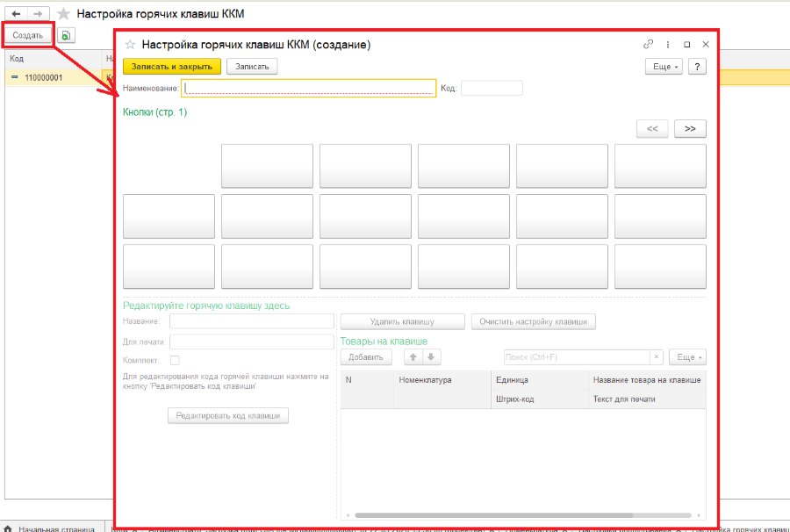Click the Создать button

[28, 35]
